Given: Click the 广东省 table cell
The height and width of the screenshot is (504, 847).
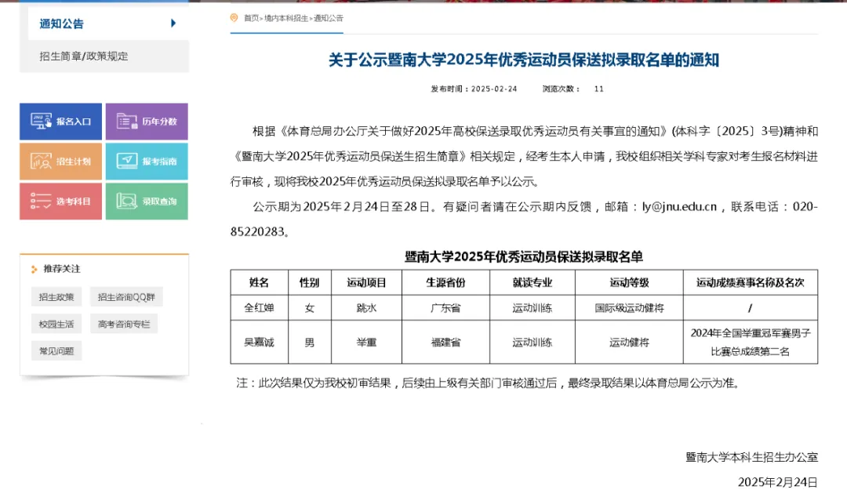Looking at the screenshot, I should click(x=445, y=307).
